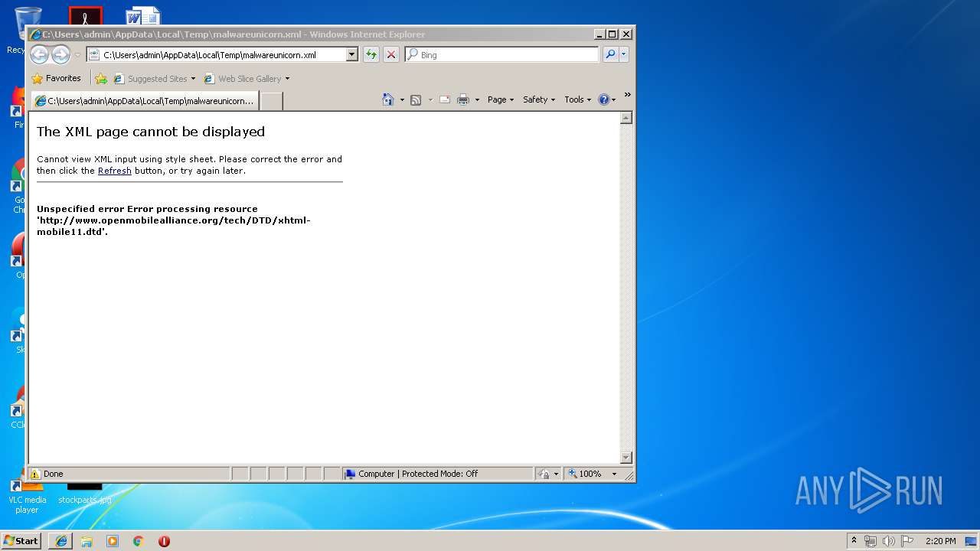The image size is (980, 551).
Task: Click the scrollbar up arrow
Action: (626, 118)
